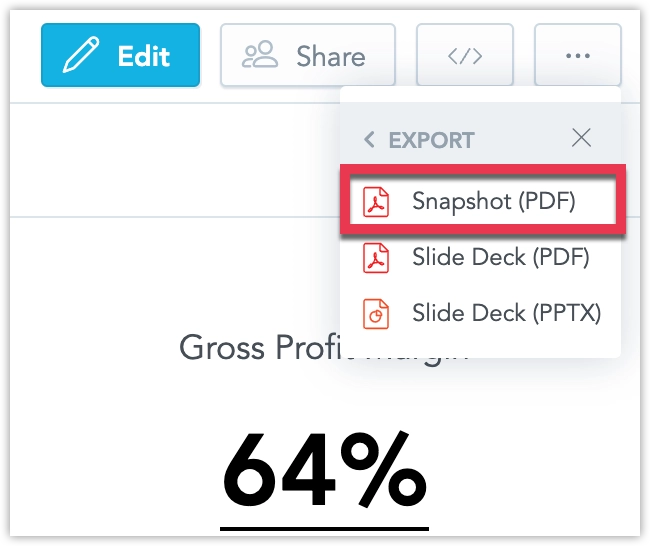Choose Slide Deck (PPTX) export option
The width and height of the screenshot is (650, 546).
[480, 313]
